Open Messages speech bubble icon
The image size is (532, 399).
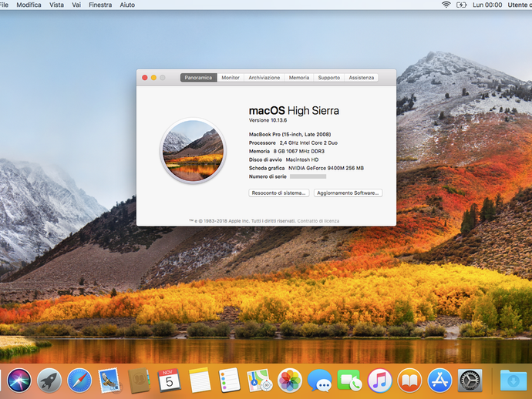[320, 381]
